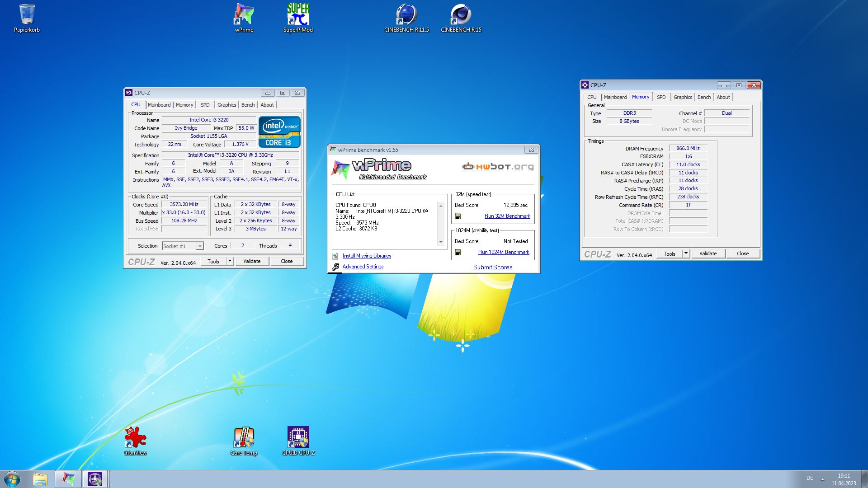Open the Tools dropdown arrow in left CPU-Z
The height and width of the screenshot is (488, 868).
click(230, 261)
